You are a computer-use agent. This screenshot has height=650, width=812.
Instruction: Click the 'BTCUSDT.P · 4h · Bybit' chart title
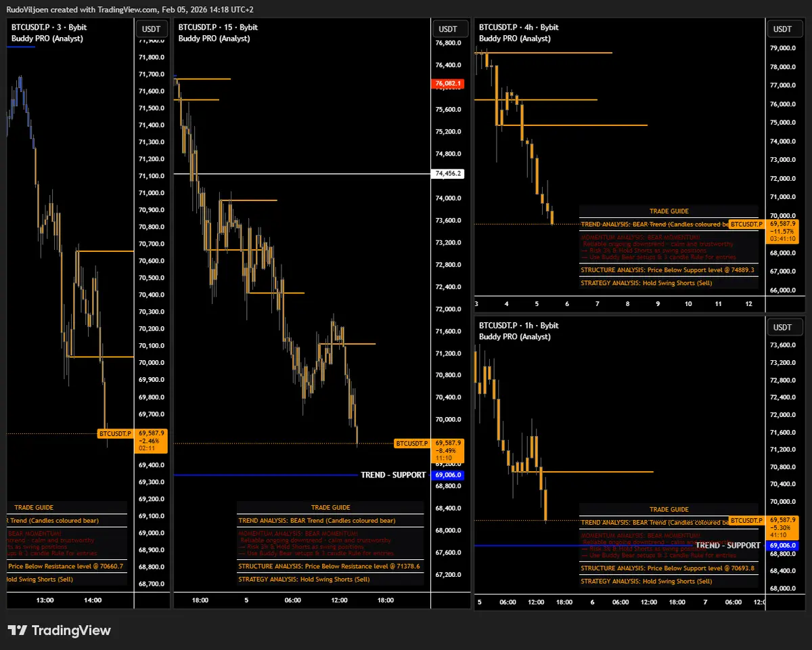pyautogui.click(x=518, y=27)
